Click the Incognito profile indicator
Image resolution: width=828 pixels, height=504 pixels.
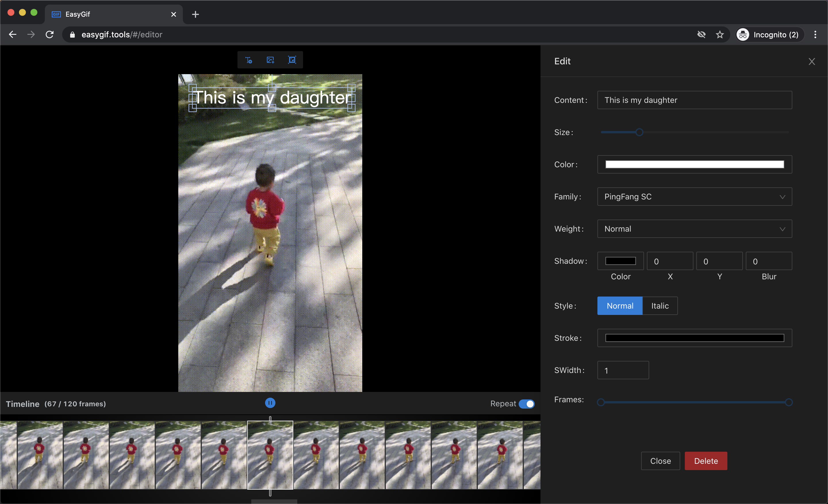tap(768, 34)
